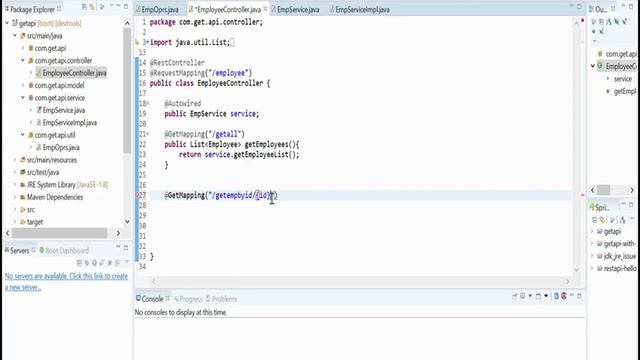Collapse the src/main/java folder

pos(15,36)
